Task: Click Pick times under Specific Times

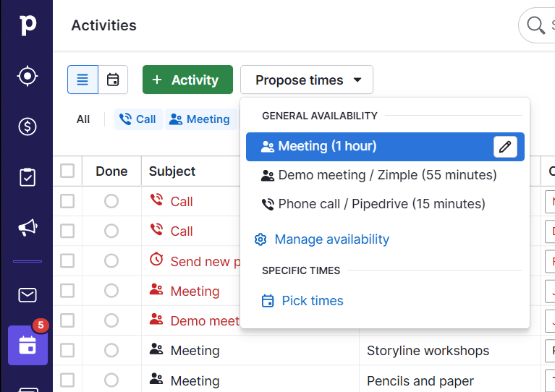Action: 312,301
